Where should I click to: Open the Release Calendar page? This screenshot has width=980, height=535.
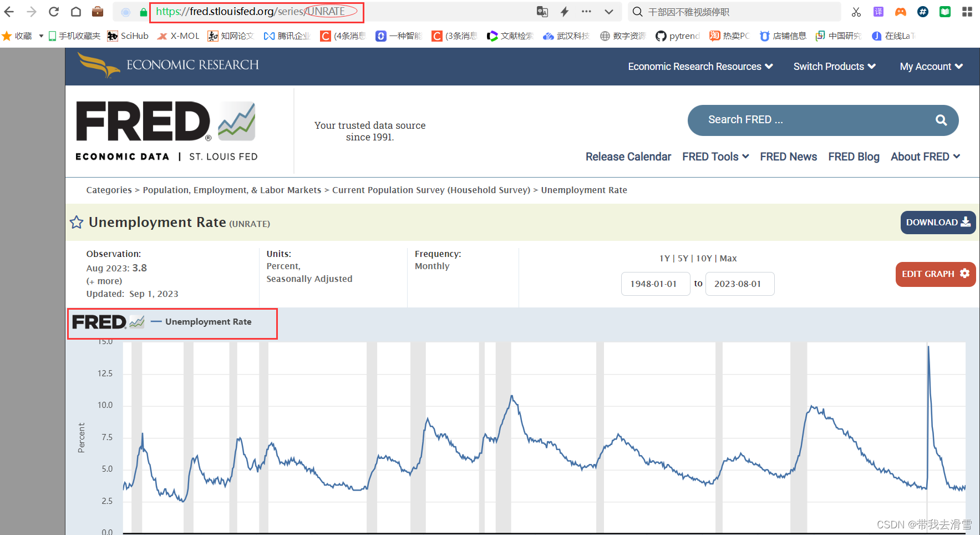coord(628,157)
